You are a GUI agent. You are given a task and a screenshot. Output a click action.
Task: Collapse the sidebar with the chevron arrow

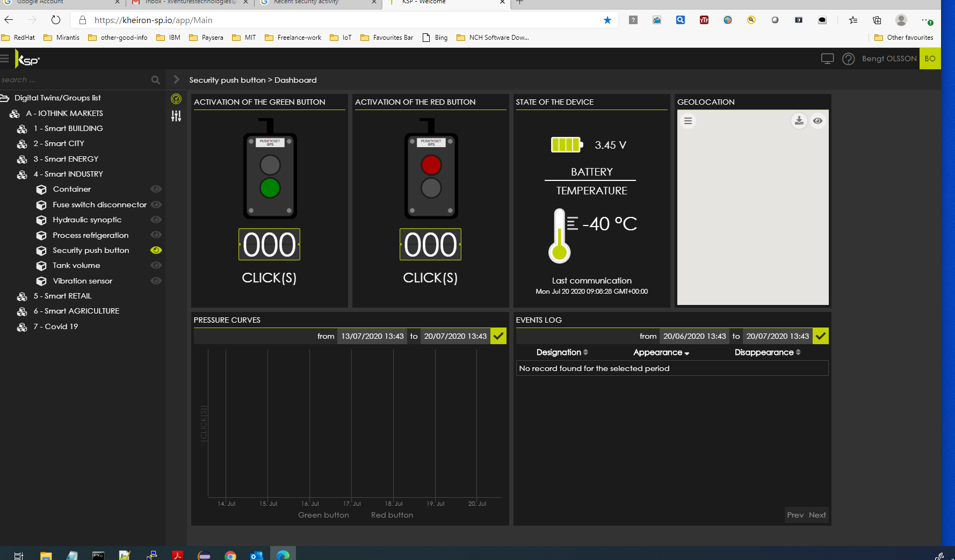(x=176, y=80)
